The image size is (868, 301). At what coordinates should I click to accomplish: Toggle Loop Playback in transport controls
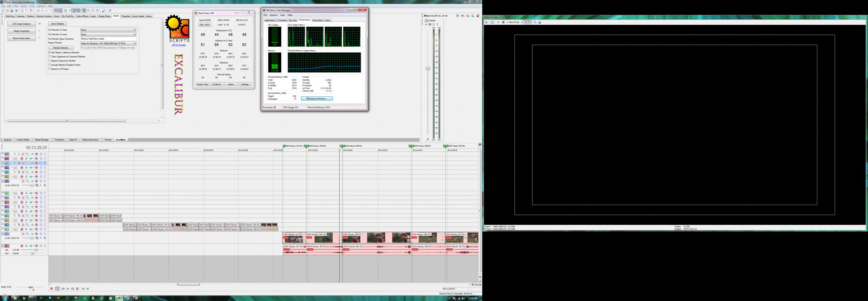click(x=58, y=289)
